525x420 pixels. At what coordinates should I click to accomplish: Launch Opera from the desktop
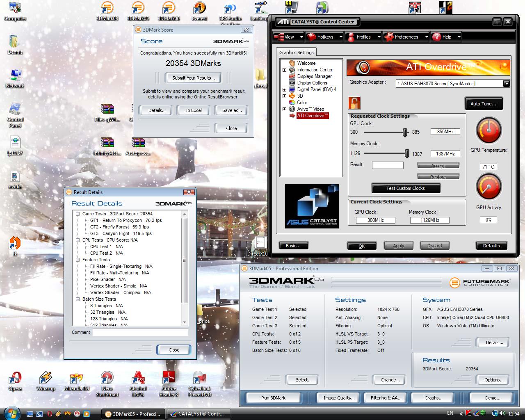point(15,381)
